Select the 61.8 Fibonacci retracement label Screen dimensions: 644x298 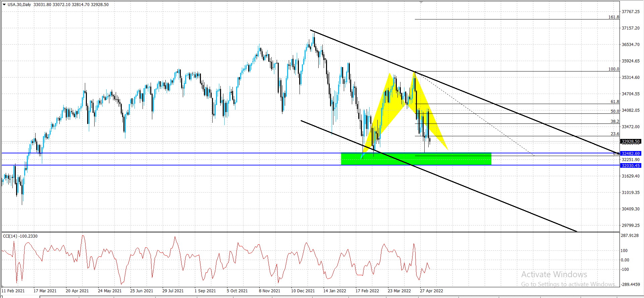click(x=615, y=101)
